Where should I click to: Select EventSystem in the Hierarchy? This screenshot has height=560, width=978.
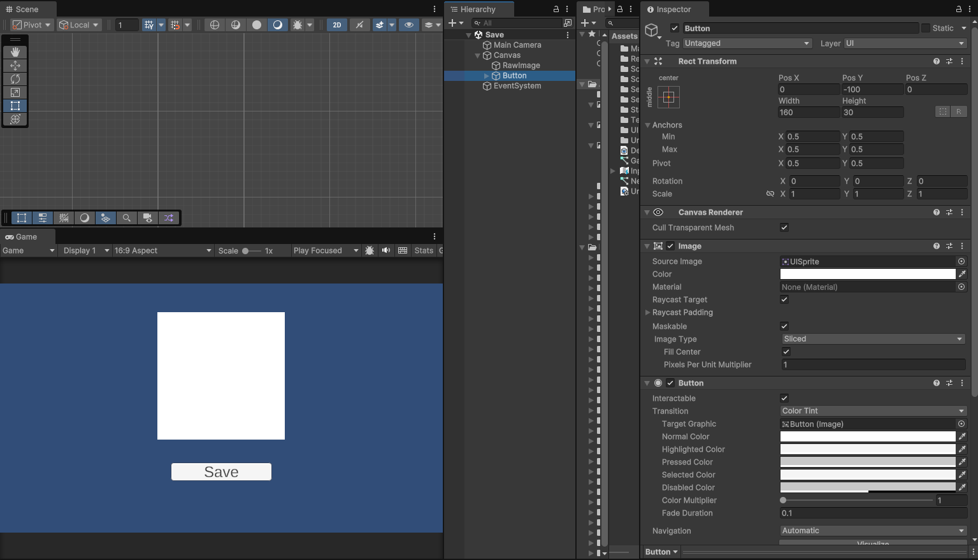click(x=517, y=86)
